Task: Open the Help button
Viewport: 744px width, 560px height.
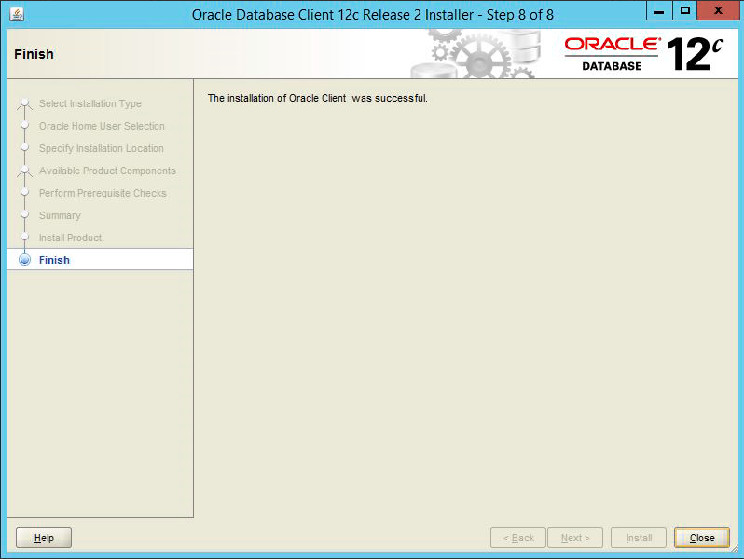Action: (x=44, y=538)
